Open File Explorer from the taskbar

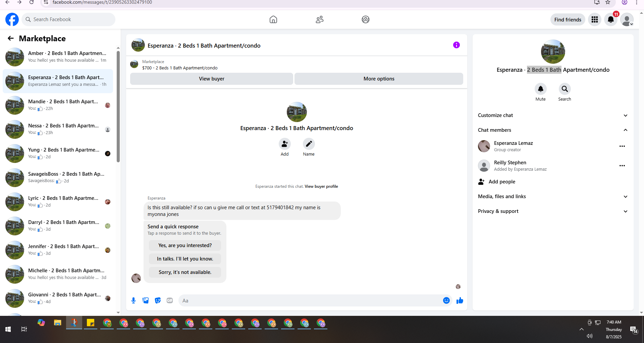click(x=58, y=323)
